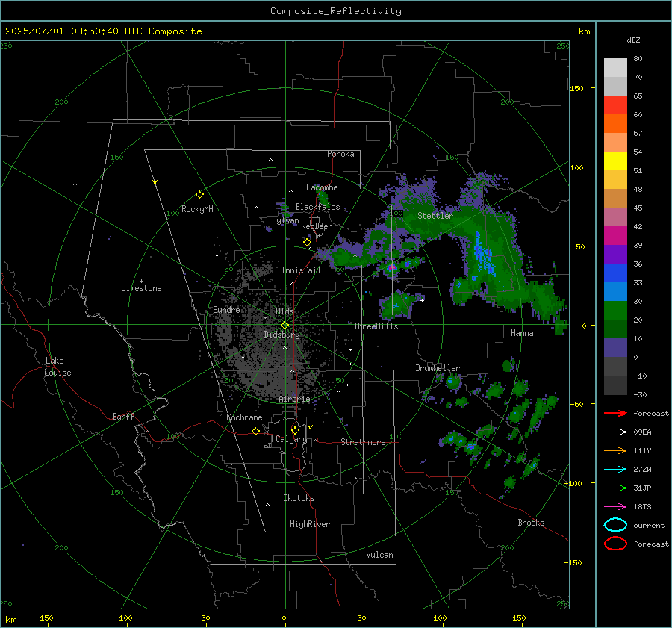The width and height of the screenshot is (672, 628).
Task: Click the green 31JP arrow legend icon
Action: [x=615, y=488]
